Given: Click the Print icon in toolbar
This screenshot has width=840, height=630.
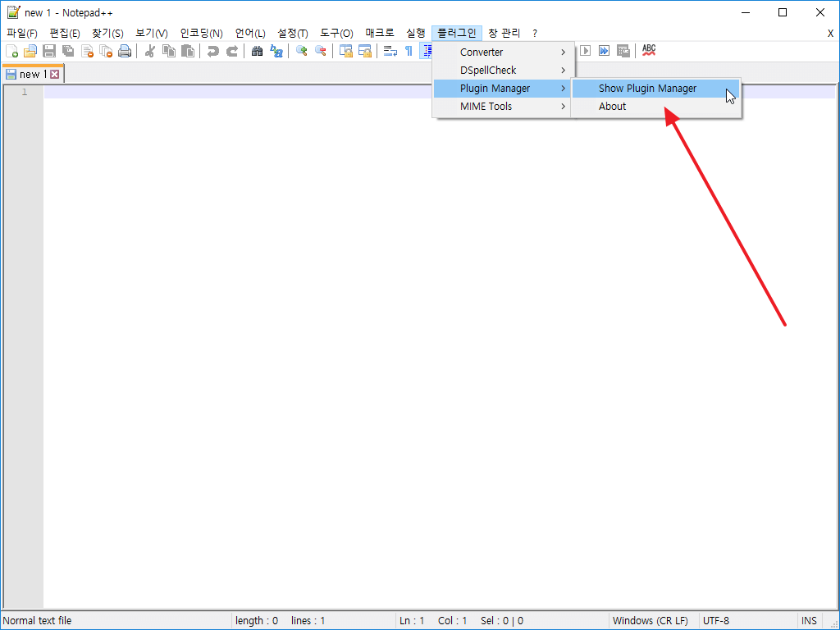Looking at the screenshot, I should pyautogui.click(x=125, y=51).
